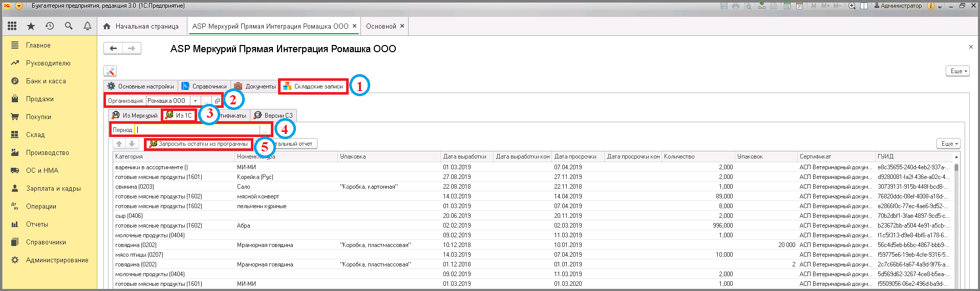
Task: Click the zoom magnifier plus icon
Action: tap(852, 6)
